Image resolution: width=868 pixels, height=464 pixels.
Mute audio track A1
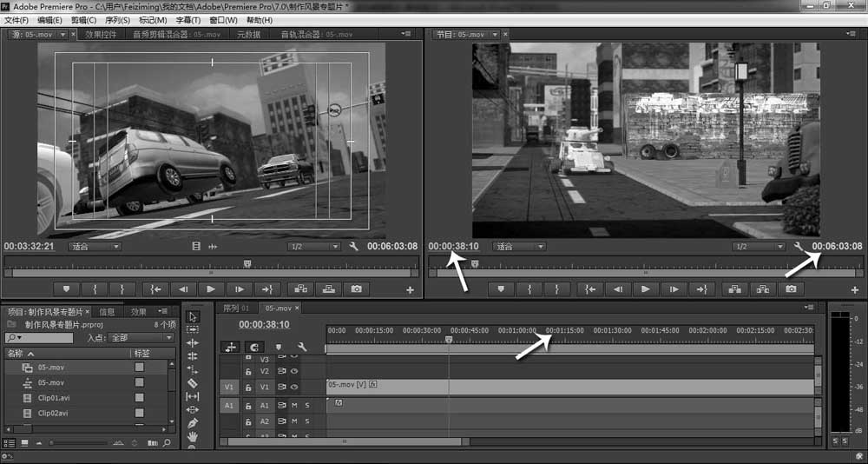pos(294,406)
